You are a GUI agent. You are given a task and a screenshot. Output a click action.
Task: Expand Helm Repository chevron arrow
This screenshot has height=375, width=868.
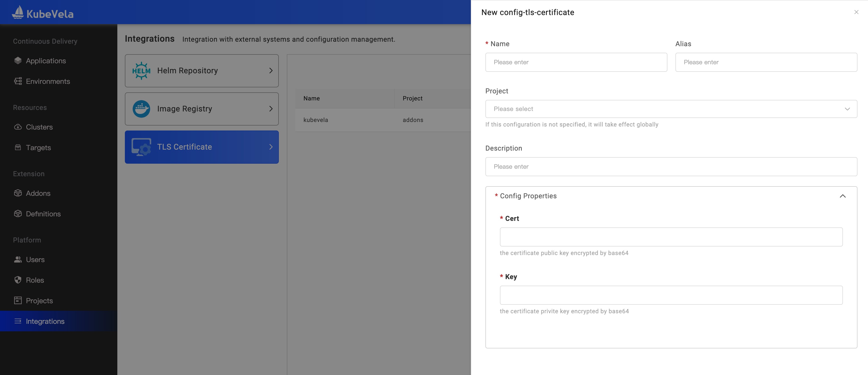[271, 71]
